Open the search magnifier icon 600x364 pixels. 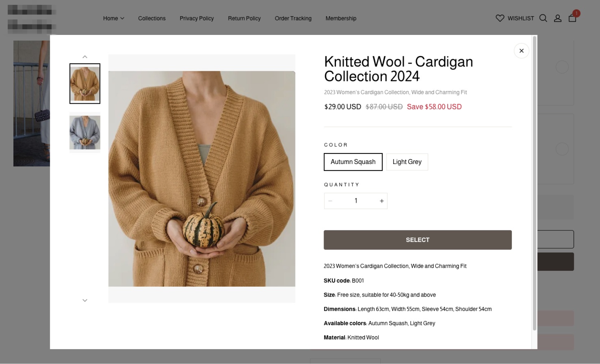[543, 18]
